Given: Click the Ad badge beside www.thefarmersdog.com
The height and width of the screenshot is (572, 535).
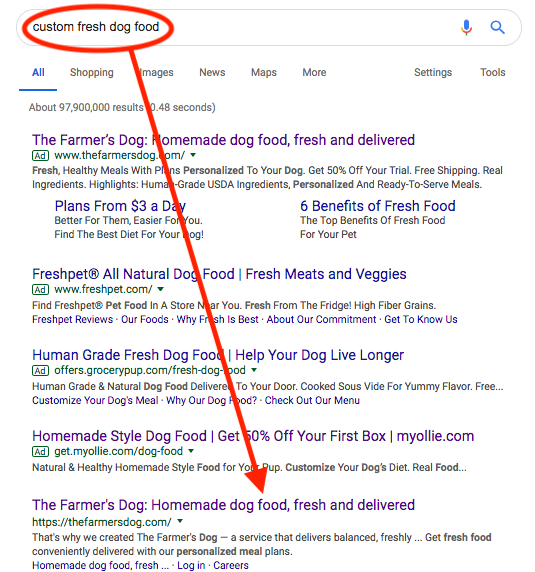Looking at the screenshot, I should point(40,156).
